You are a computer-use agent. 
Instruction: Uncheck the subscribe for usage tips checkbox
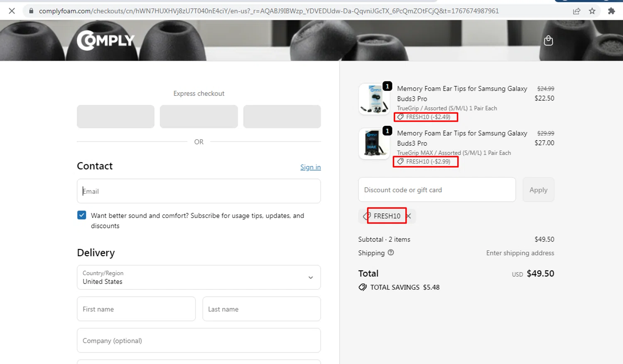coord(82,215)
